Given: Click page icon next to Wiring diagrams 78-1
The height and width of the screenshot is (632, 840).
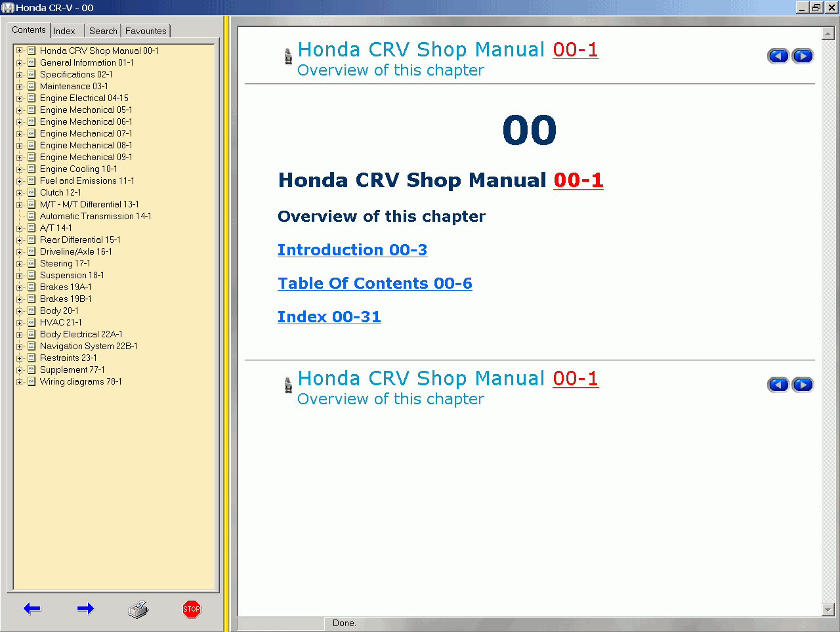Looking at the screenshot, I should [31, 381].
